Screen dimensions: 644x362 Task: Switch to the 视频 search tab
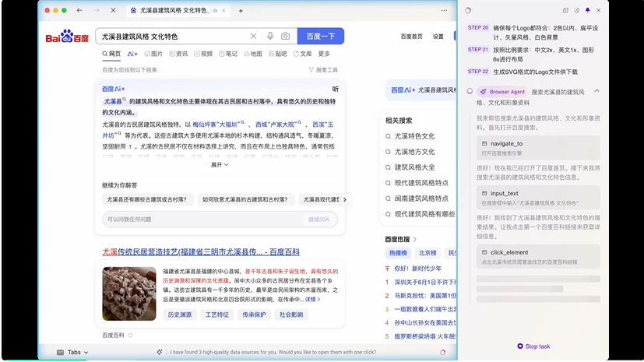(x=203, y=54)
